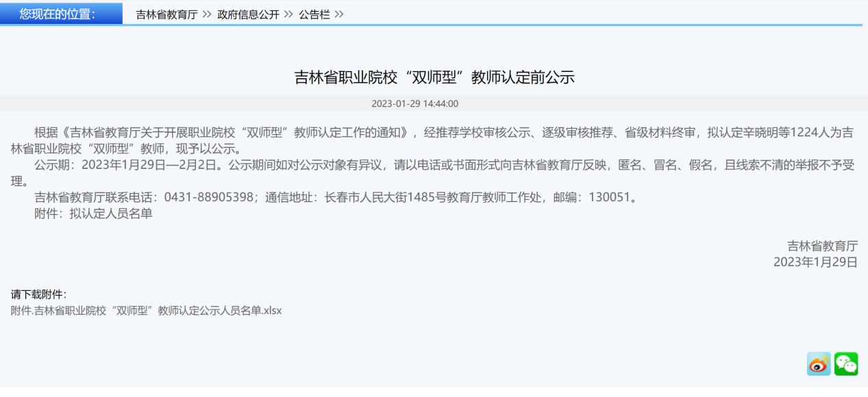Image resolution: width=868 pixels, height=397 pixels.
Task: Click the article title “双师型”教师认定前公示
Action: 434,77
